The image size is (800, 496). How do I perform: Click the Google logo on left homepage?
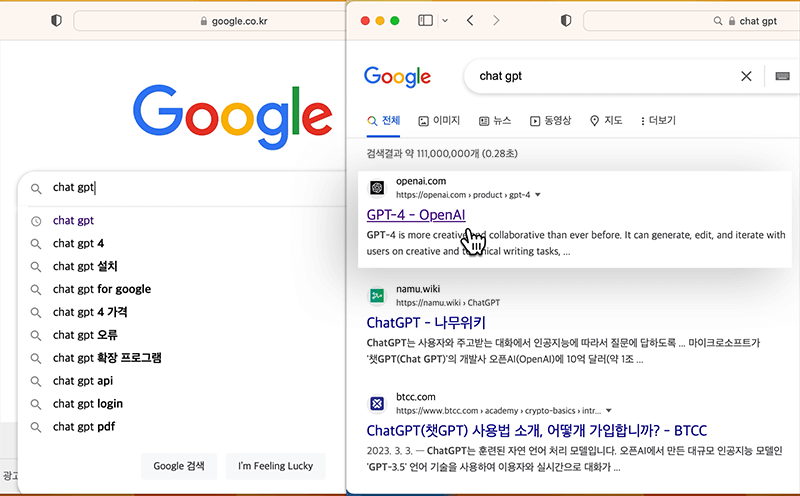click(x=233, y=117)
